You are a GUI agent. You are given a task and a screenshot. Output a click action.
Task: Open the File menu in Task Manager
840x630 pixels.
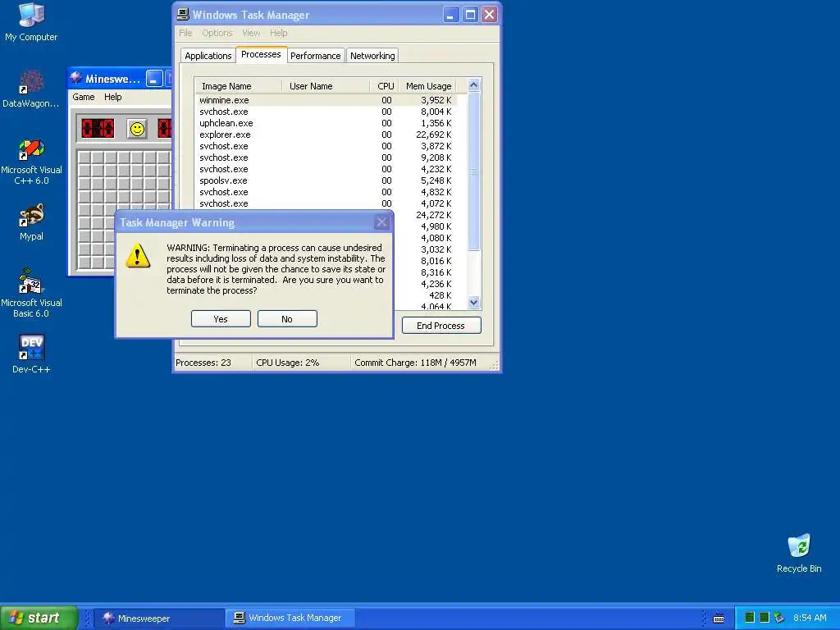click(x=185, y=33)
